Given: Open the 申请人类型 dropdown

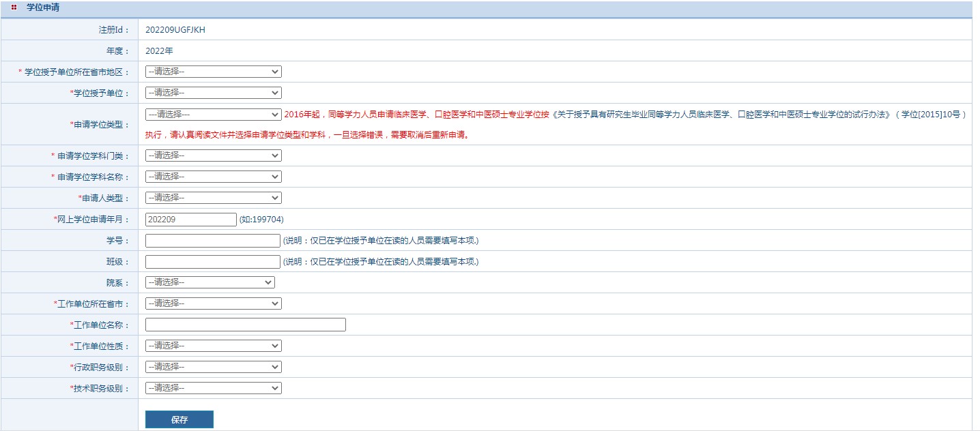Looking at the screenshot, I should tap(213, 198).
